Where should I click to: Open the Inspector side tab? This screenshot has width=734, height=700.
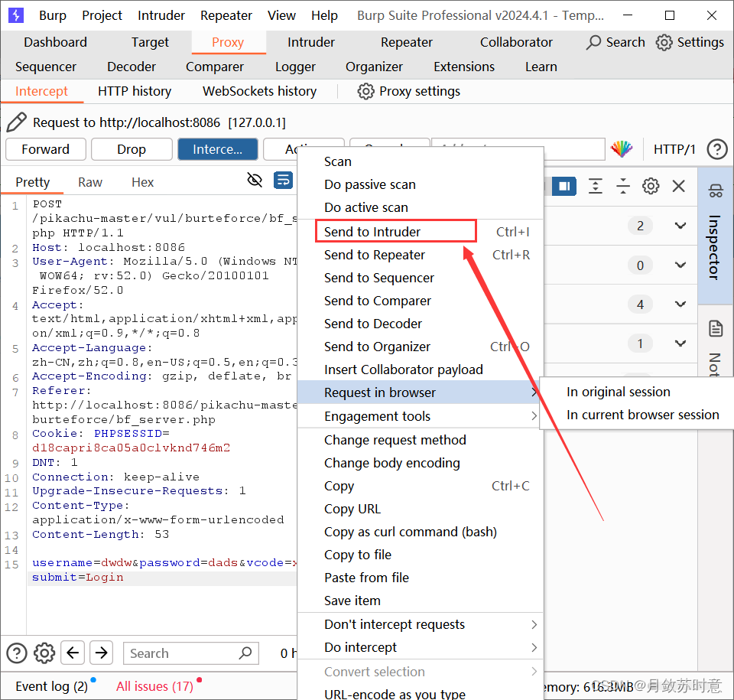coord(715,235)
